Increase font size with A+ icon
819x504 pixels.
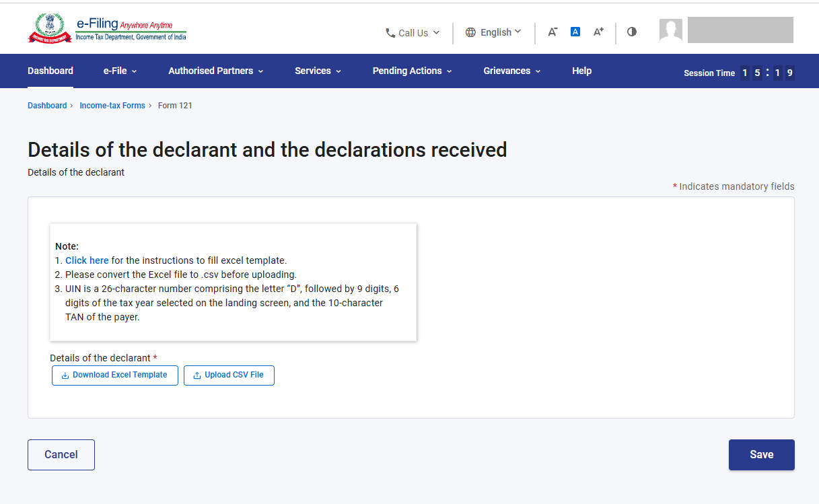pos(598,32)
